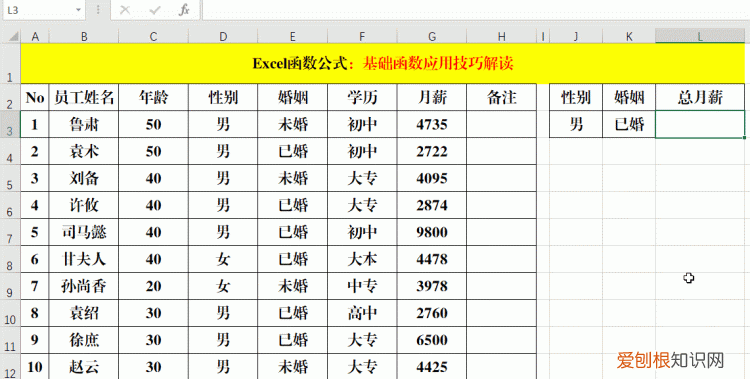
Task: Select row 8 header
Action: click(10, 259)
